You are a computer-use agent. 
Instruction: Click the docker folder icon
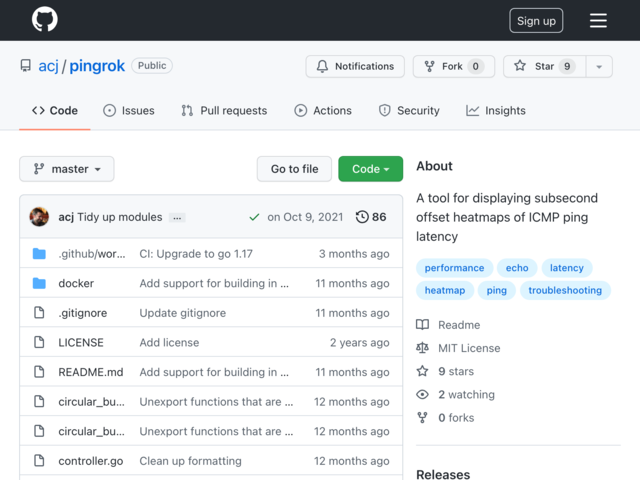(x=39, y=283)
